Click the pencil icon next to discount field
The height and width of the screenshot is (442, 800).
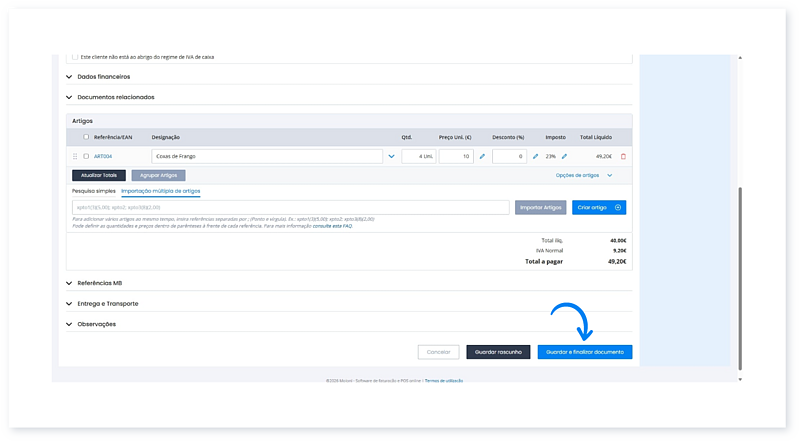click(x=535, y=156)
